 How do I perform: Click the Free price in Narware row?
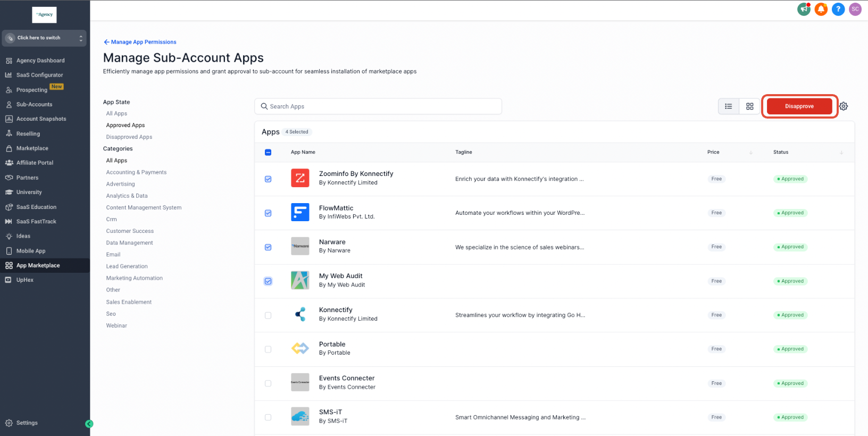point(716,247)
